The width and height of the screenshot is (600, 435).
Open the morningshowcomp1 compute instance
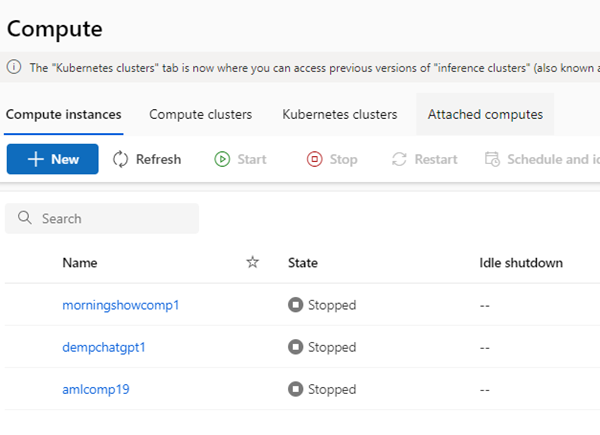coord(120,305)
